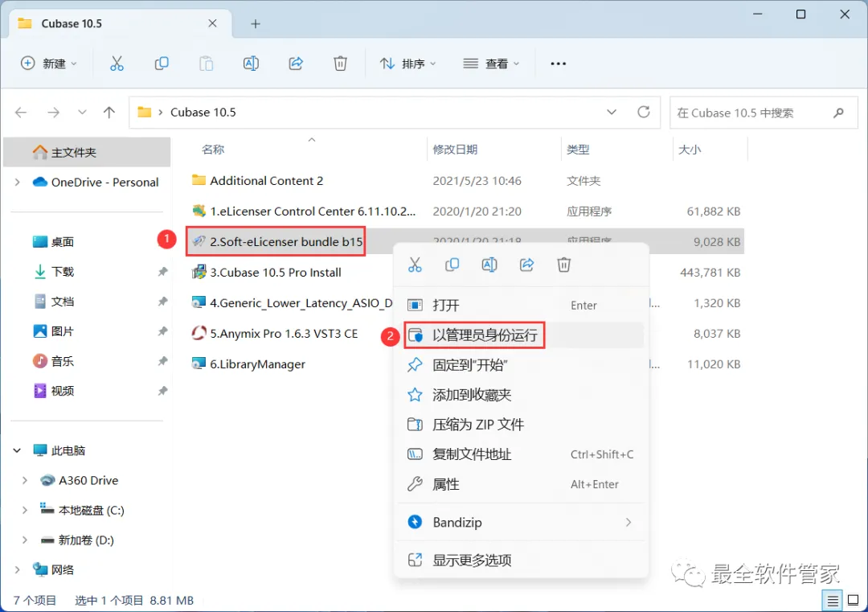Expand the address bar history dropdown
The height and width of the screenshot is (612, 868).
(612, 113)
